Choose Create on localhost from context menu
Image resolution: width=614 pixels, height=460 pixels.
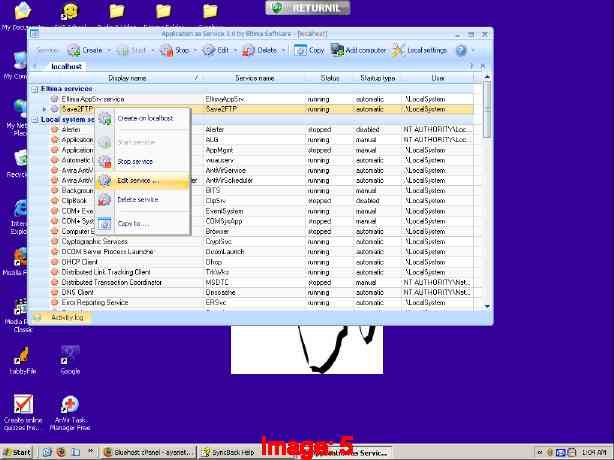pos(143,118)
